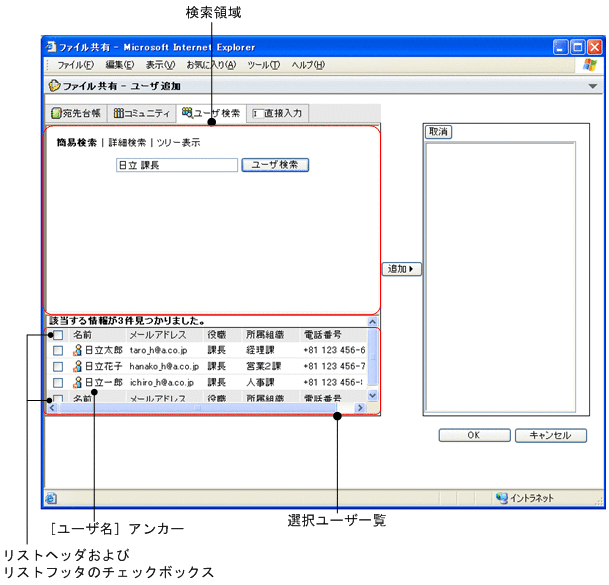The height and width of the screenshot is (585, 609).
Task: Click the Internet Explorer title bar icon
Action: pyautogui.click(x=51, y=47)
